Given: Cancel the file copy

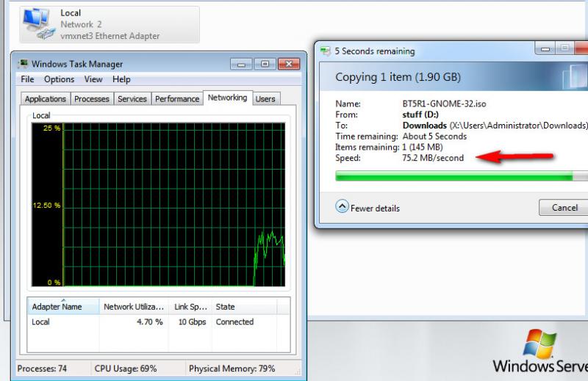Looking at the screenshot, I should pyautogui.click(x=564, y=208).
